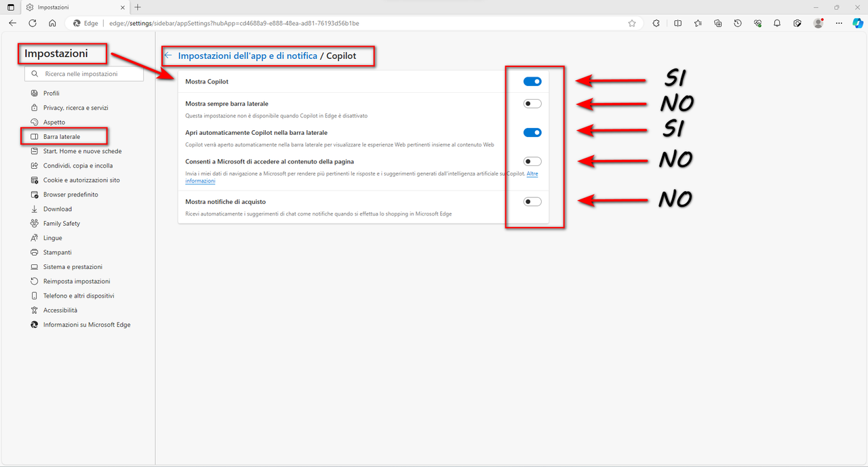The image size is (868, 467).
Task: Open Informazioni su Microsoft Edge
Action: point(87,325)
